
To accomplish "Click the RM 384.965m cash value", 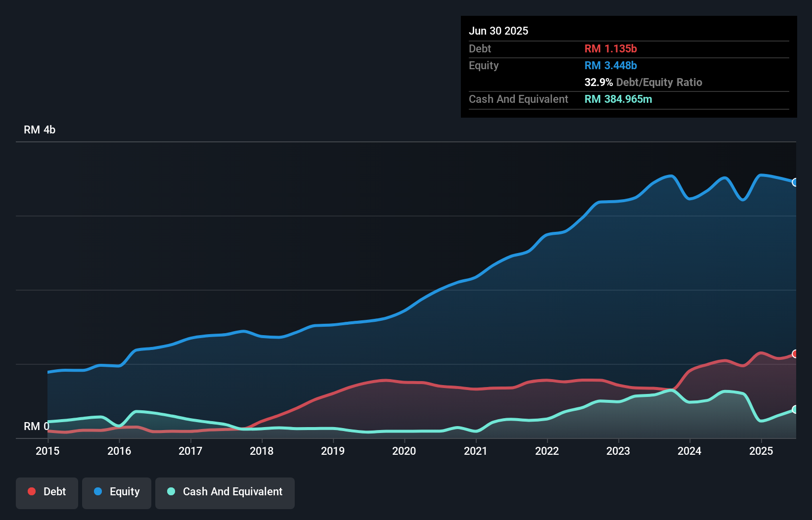I will click(x=618, y=99).
